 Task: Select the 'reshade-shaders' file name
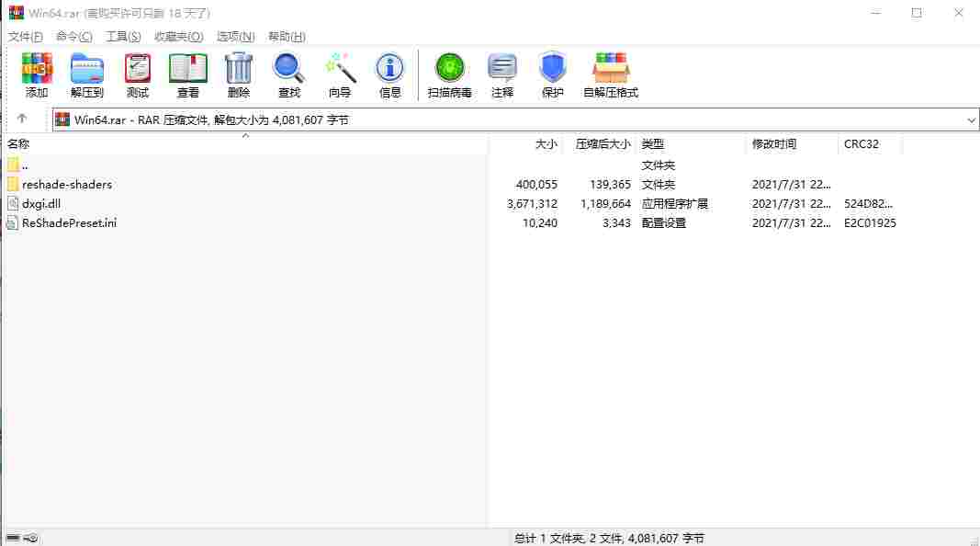[67, 185]
